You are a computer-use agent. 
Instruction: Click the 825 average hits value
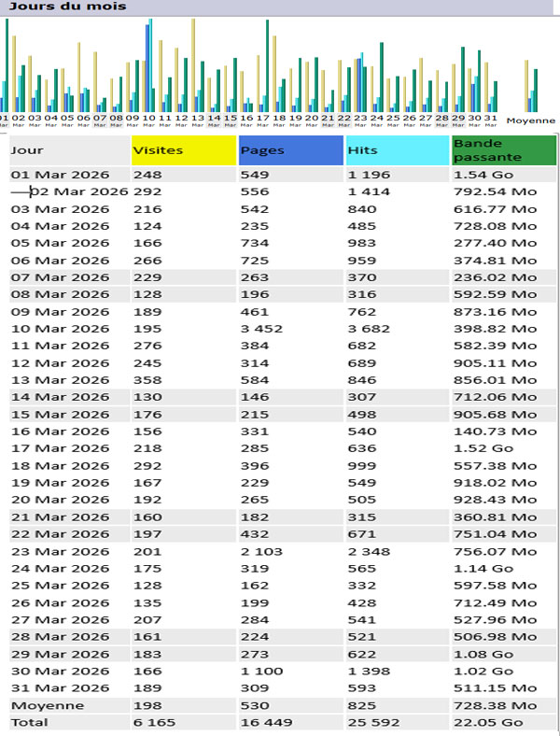coord(361,706)
